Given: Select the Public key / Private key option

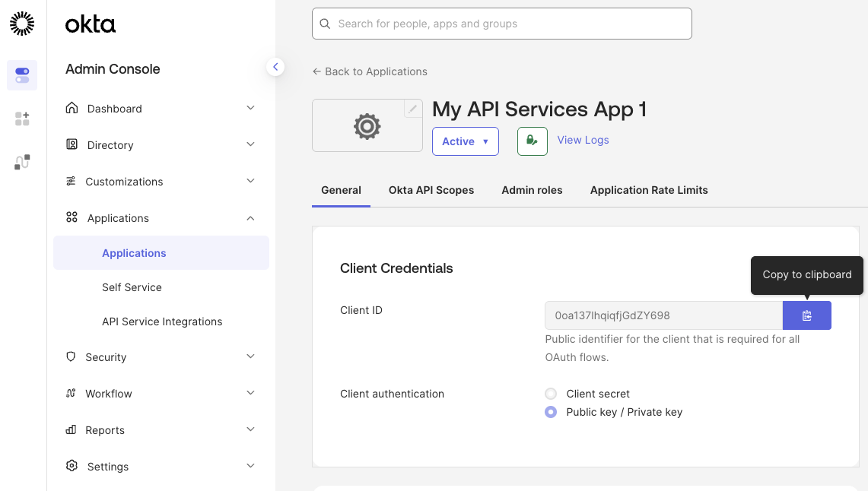Looking at the screenshot, I should tap(551, 412).
